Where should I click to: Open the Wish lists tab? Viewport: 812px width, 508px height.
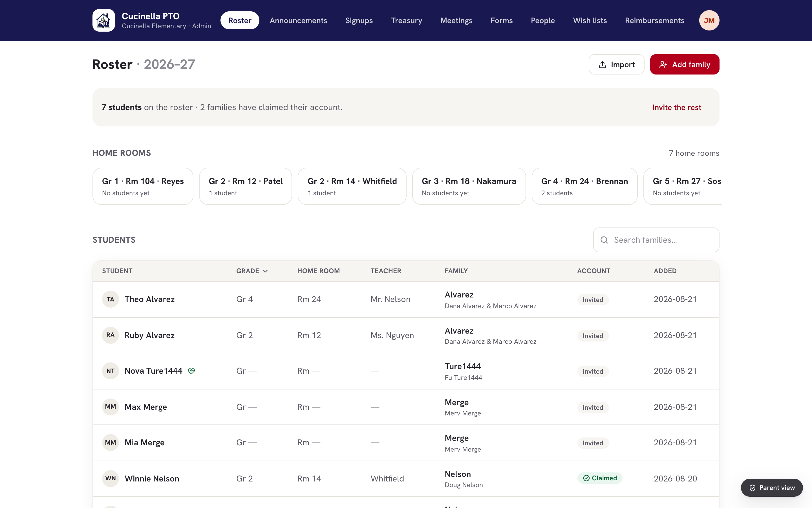[x=590, y=21]
